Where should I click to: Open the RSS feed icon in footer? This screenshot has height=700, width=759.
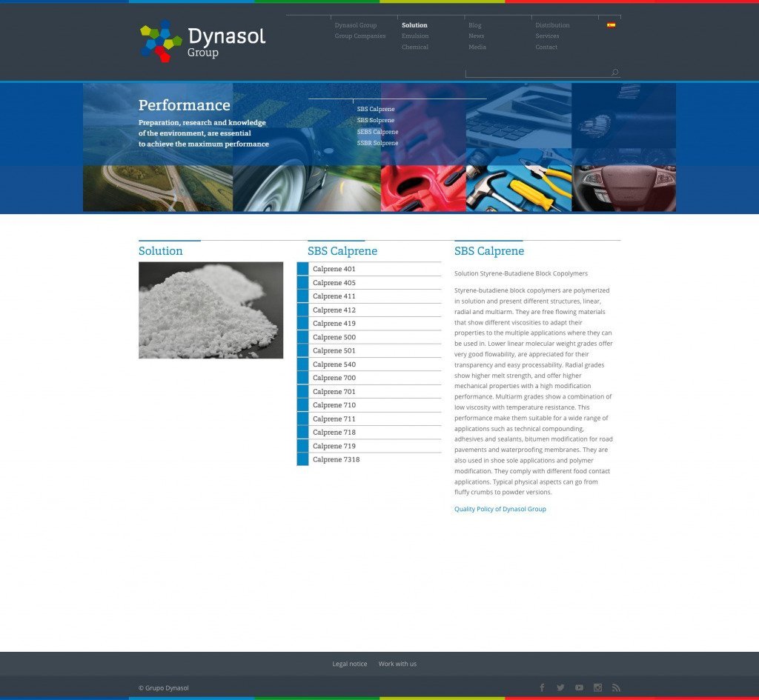616,687
